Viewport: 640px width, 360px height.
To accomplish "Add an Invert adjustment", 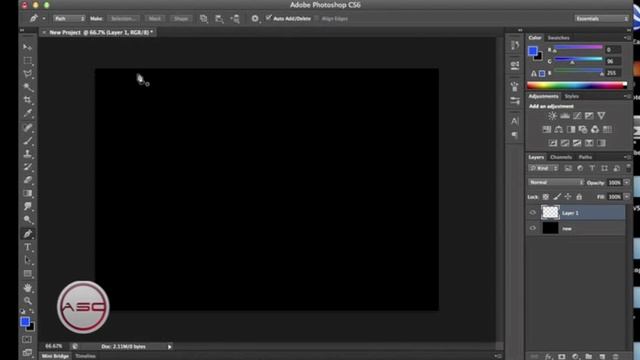I will click(x=553, y=143).
